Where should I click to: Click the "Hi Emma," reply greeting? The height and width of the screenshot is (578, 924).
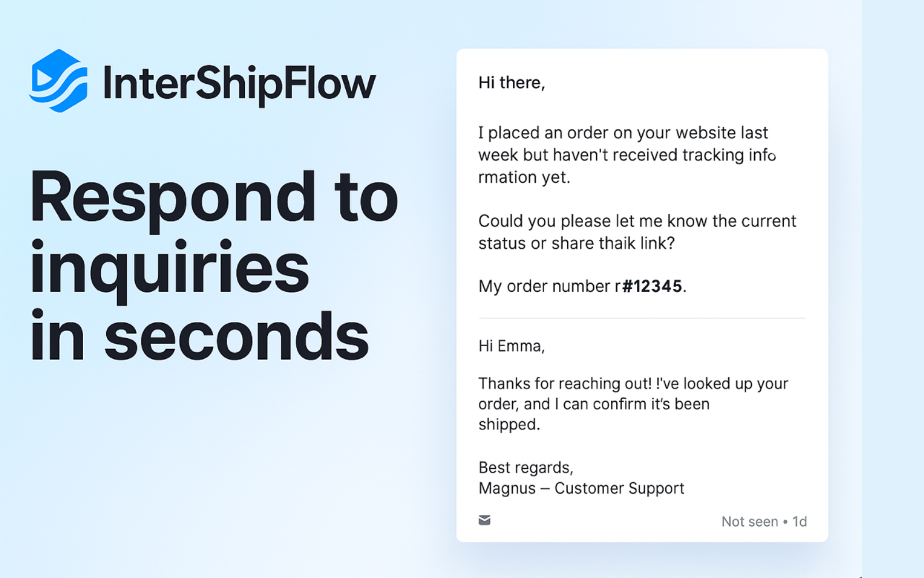pyautogui.click(x=511, y=346)
